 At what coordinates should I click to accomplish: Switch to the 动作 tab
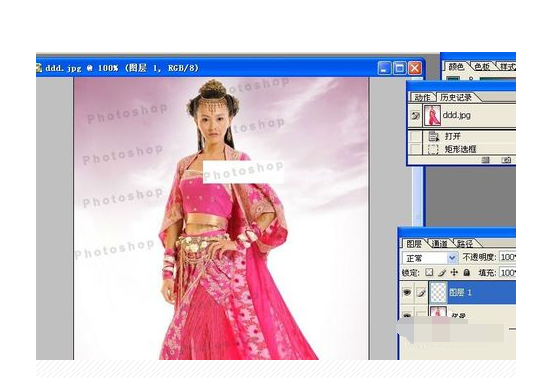tap(422, 98)
